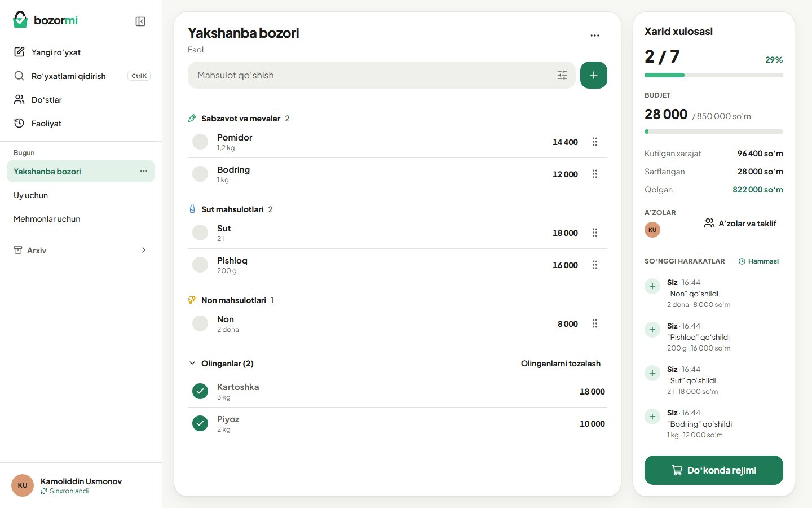Open Kamoliddin Usmonov profile
812x508 pixels.
(x=81, y=485)
